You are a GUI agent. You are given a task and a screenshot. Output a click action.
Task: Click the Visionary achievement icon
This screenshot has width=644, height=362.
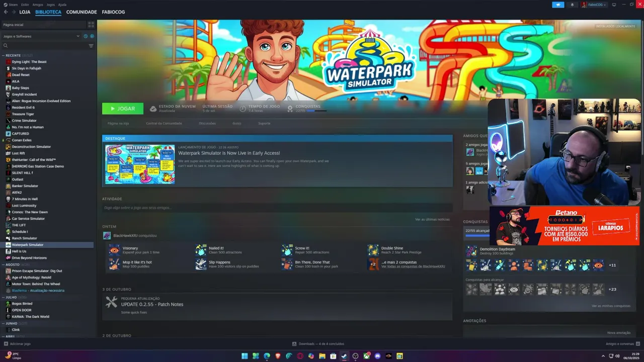(x=115, y=250)
